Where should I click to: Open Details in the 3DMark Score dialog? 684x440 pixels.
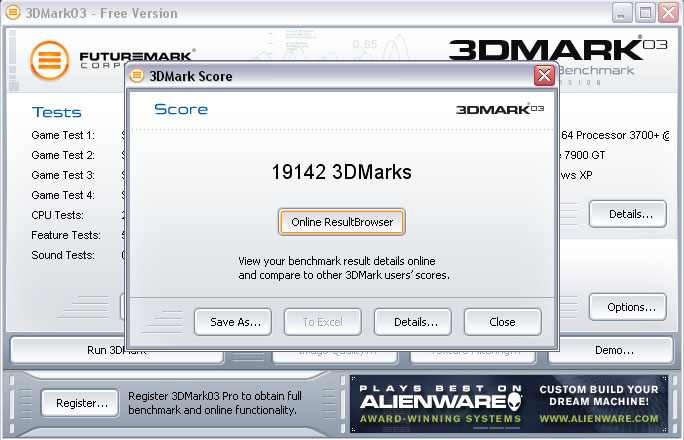pyautogui.click(x=413, y=322)
